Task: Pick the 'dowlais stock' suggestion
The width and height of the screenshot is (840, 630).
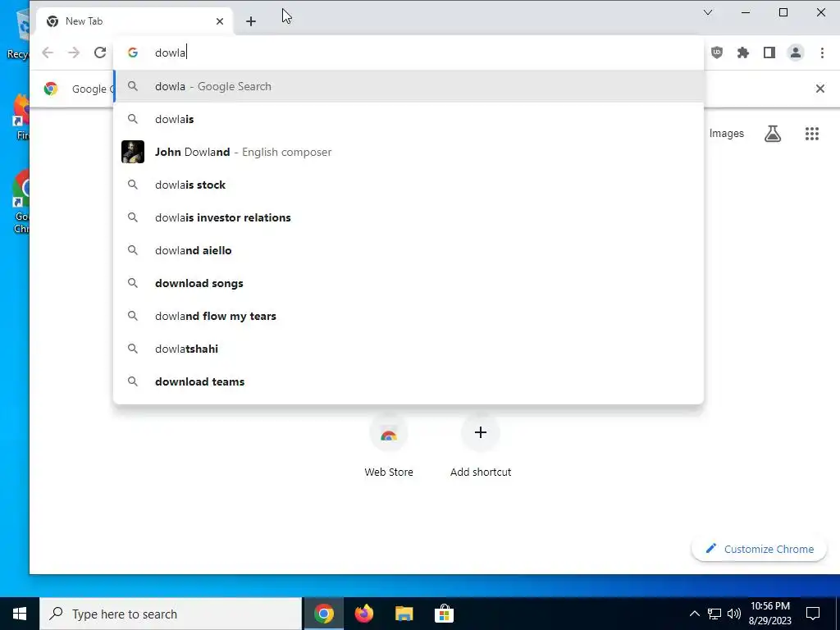Action: pos(409,185)
